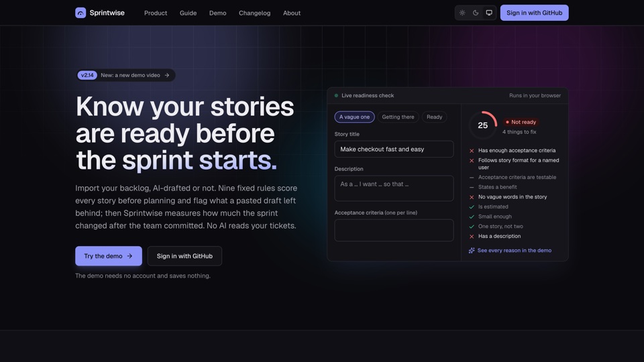This screenshot has height=362, width=644.
Task: Click the checkmark beside One story, not two
Action: pos(472,227)
